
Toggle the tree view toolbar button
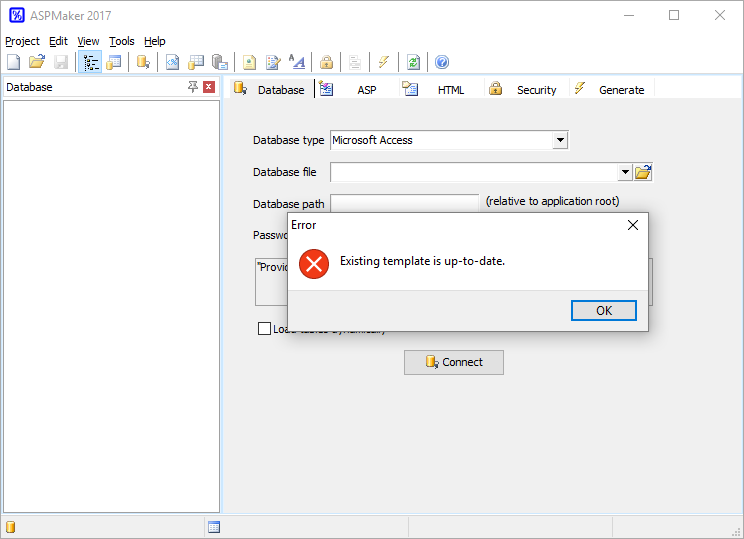(x=91, y=62)
